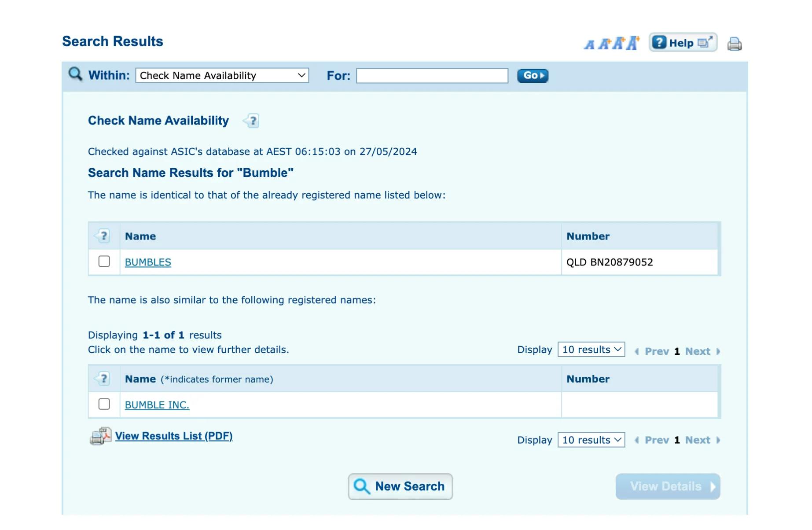Click upper page number 1
Screen dimensions: 812x530
[677, 351]
